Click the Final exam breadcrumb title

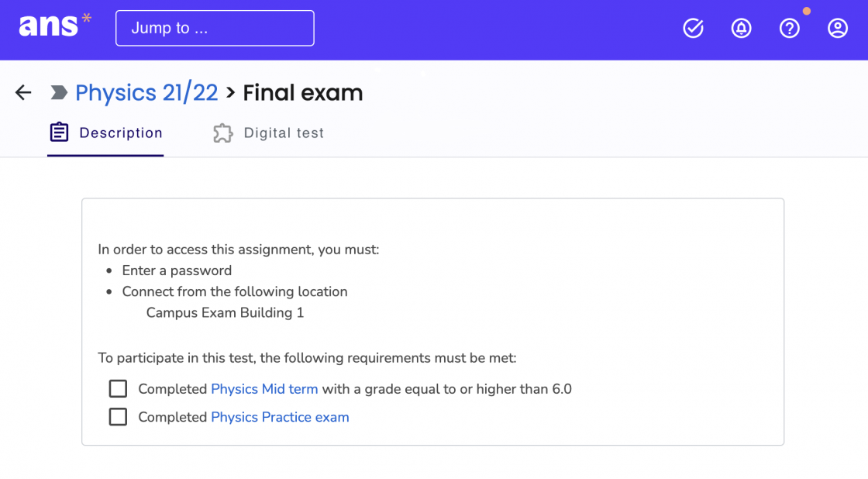coord(303,92)
